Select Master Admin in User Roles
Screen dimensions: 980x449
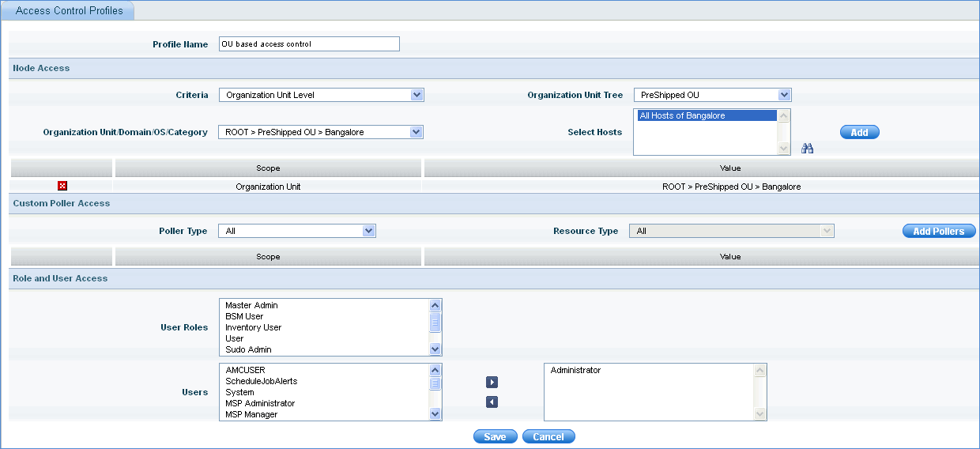click(x=251, y=305)
